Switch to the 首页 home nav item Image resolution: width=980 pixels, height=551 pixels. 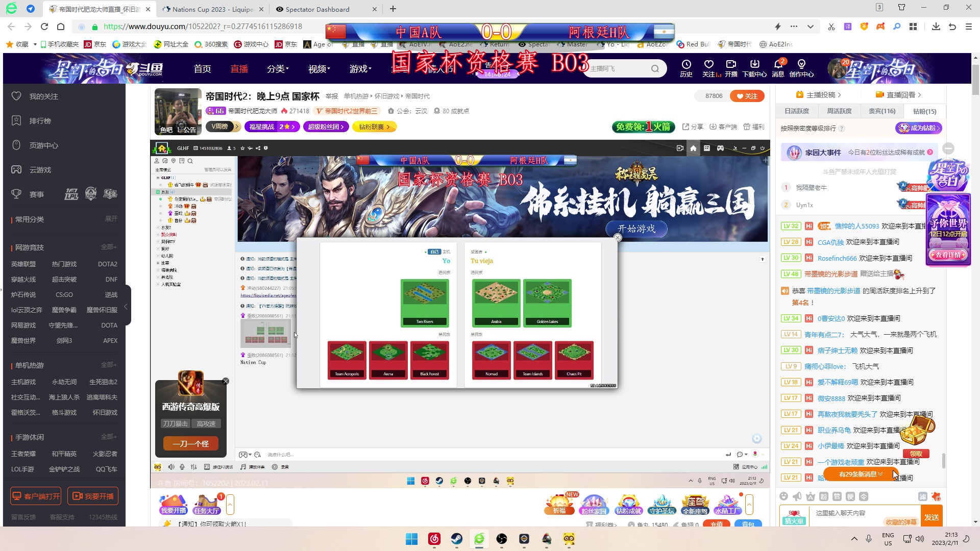coord(202,69)
